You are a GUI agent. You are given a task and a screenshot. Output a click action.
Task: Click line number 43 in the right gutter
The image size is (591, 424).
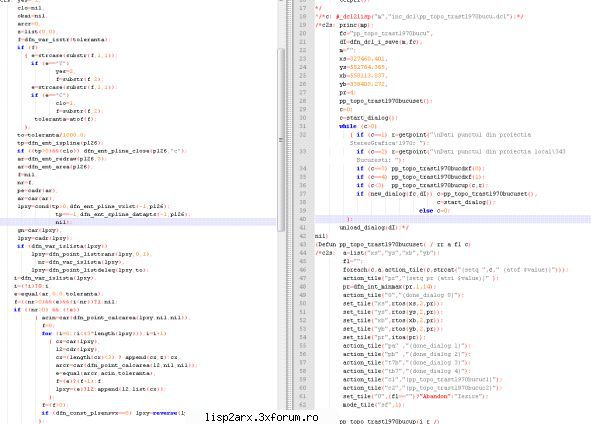[x=303, y=244]
